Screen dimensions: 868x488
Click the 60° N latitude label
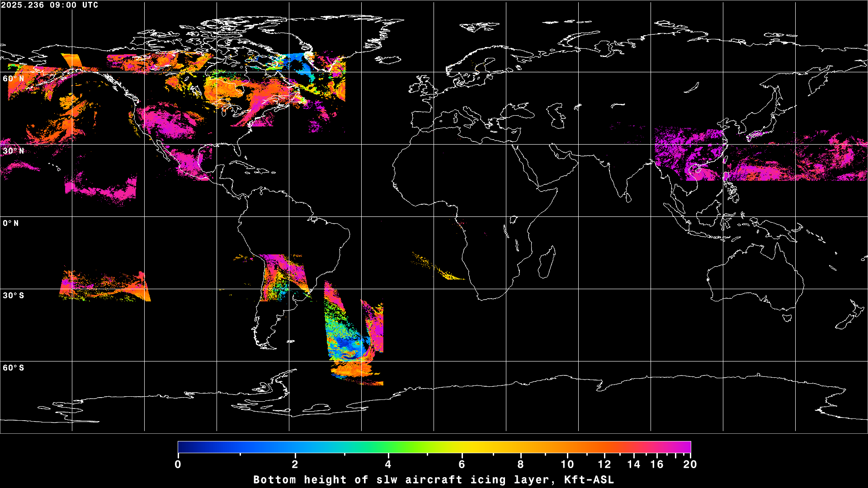pyautogui.click(x=13, y=79)
